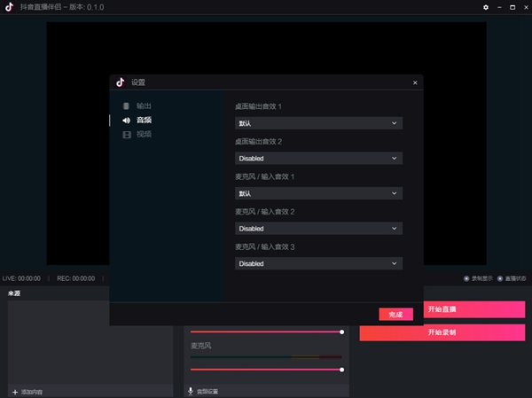Screen dimensions: 532x398
Task: Click the speaker icon beside 音频
Action: click(x=126, y=121)
